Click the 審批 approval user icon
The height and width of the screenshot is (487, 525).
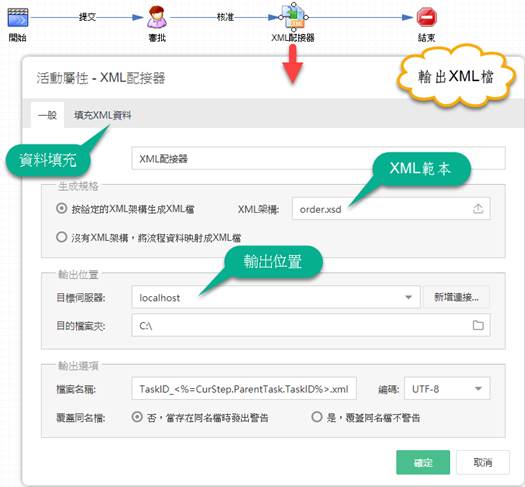pyautogui.click(x=157, y=17)
